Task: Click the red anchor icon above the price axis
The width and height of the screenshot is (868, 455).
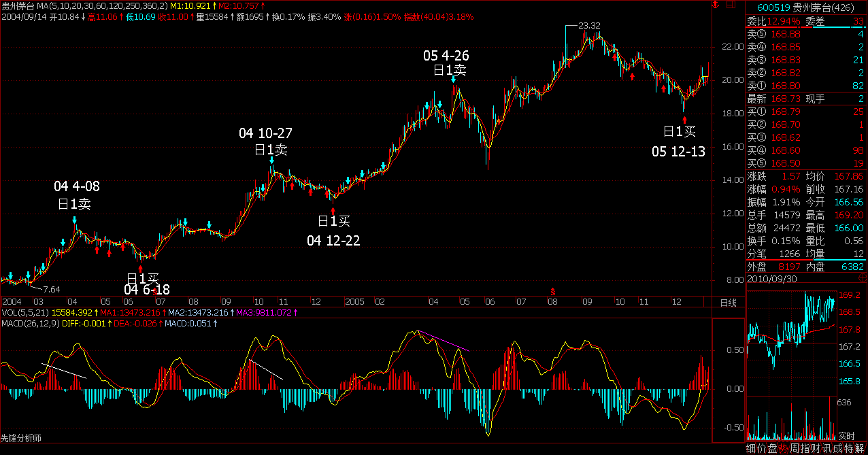Action: (715, 5)
